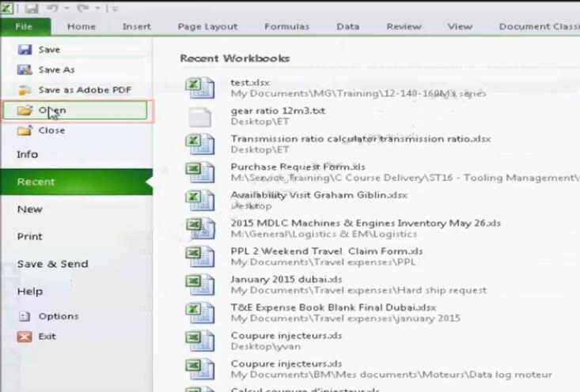Click the quick access Save icon
Viewport: 580px width, 392px height.
click(x=32, y=8)
